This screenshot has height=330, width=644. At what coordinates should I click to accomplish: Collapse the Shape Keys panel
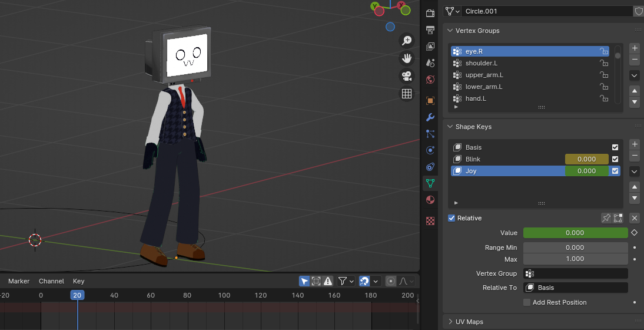click(450, 127)
